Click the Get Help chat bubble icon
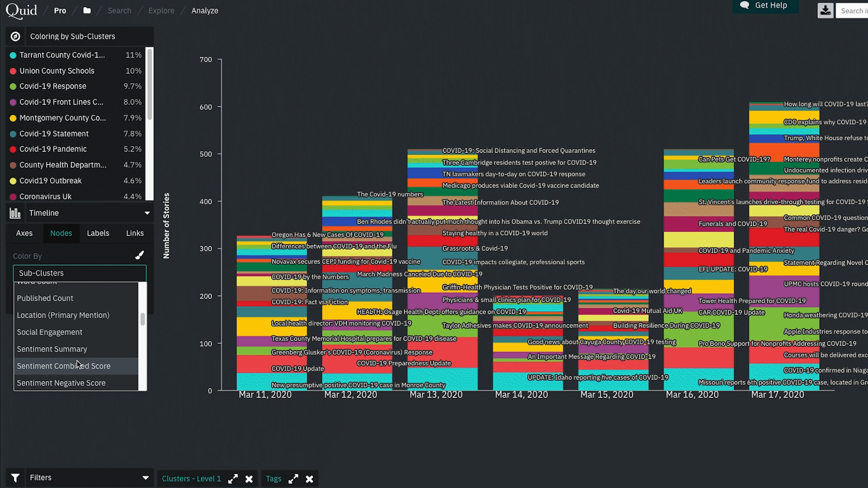Viewport: 868px width, 488px height. (x=745, y=5)
